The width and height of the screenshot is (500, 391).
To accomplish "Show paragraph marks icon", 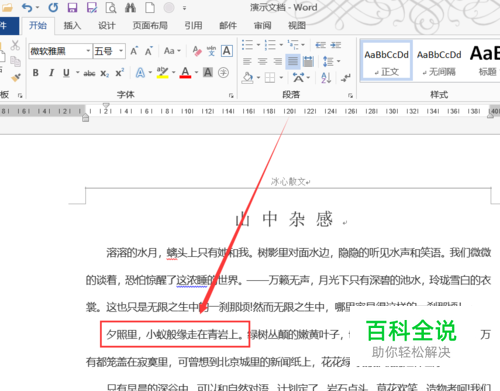I will click(346, 78).
